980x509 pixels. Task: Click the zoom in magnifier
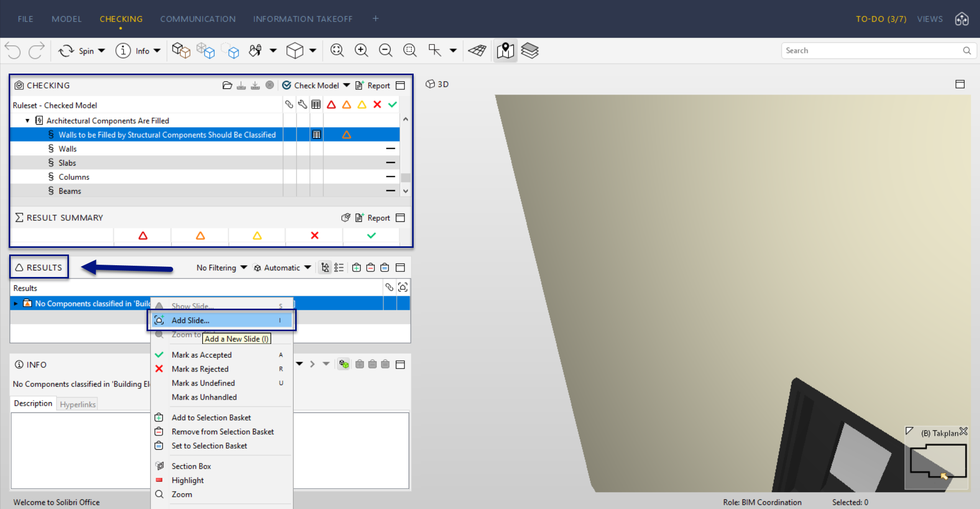click(362, 50)
